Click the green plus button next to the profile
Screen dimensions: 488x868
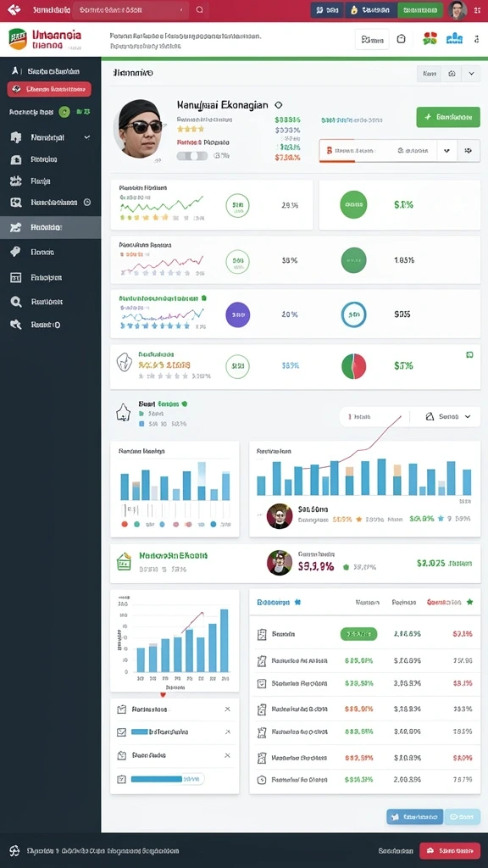coord(448,117)
